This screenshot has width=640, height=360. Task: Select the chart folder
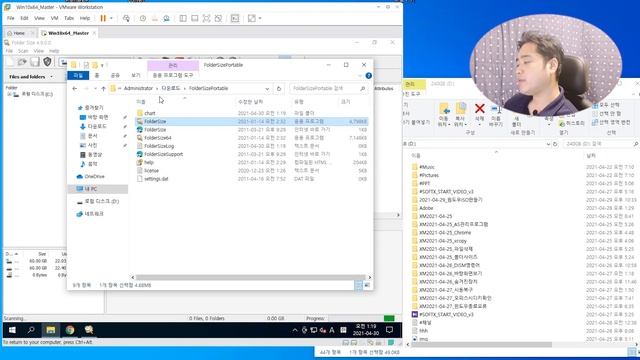(x=149, y=113)
